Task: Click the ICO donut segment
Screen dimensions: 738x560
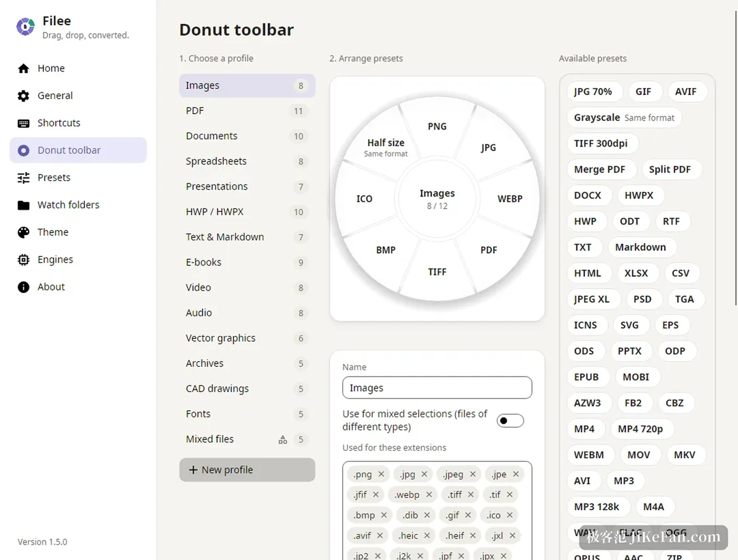Action: tap(364, 199)
